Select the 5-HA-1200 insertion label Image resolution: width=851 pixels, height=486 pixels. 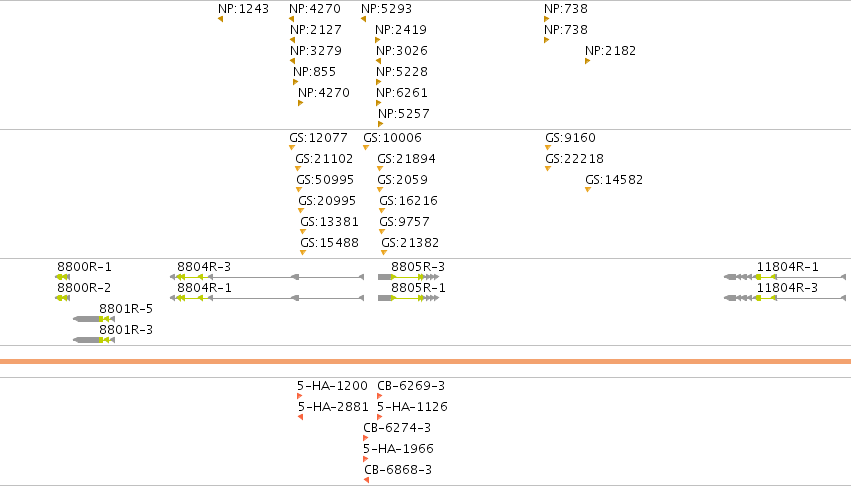332,386
